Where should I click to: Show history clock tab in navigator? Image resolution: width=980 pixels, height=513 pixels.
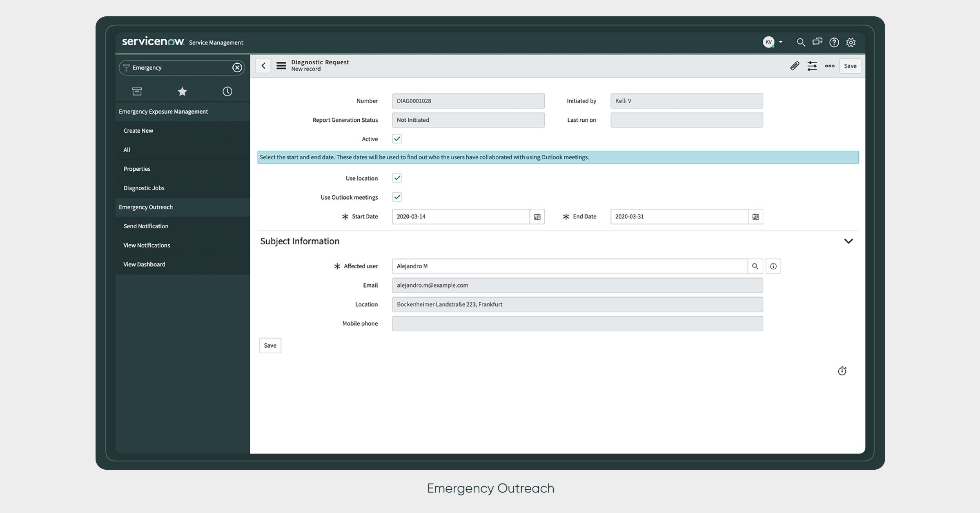227,91
